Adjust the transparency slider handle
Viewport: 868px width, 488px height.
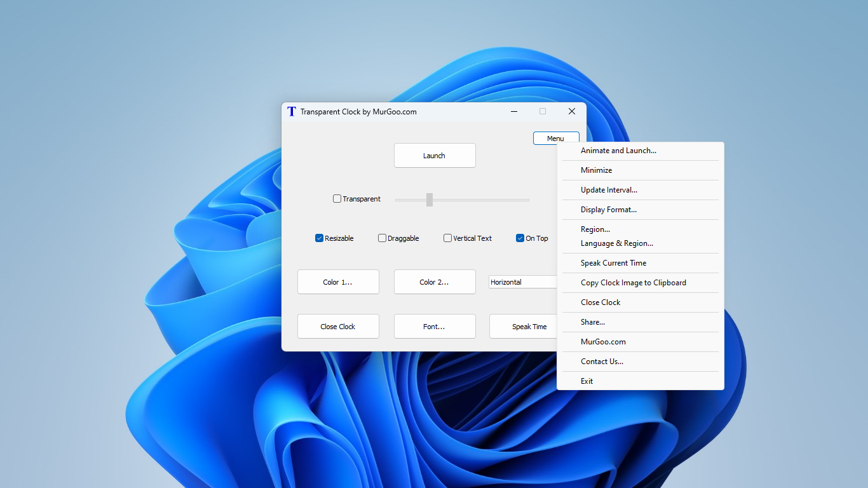pyautogui.click(x=430, y=200)
